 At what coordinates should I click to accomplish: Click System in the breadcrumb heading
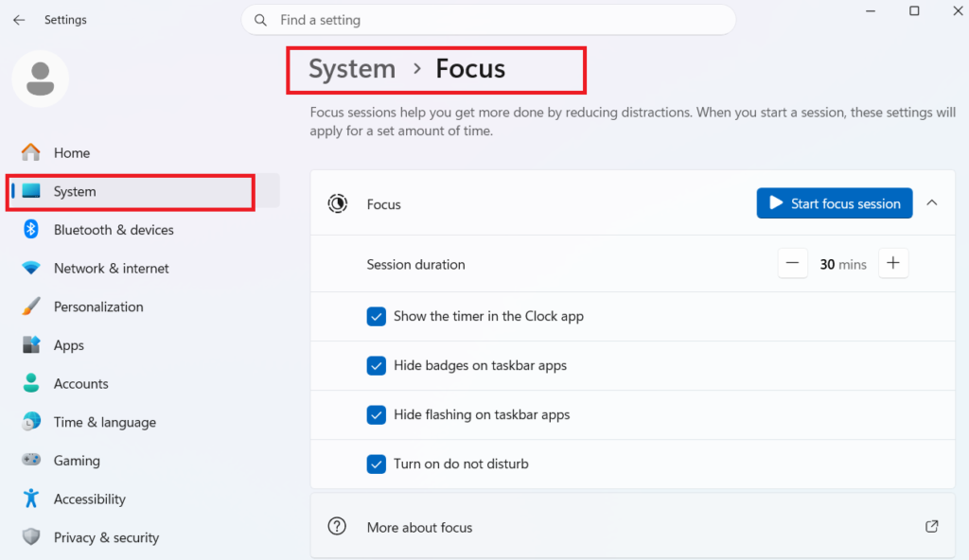click(x=352, y=69)
